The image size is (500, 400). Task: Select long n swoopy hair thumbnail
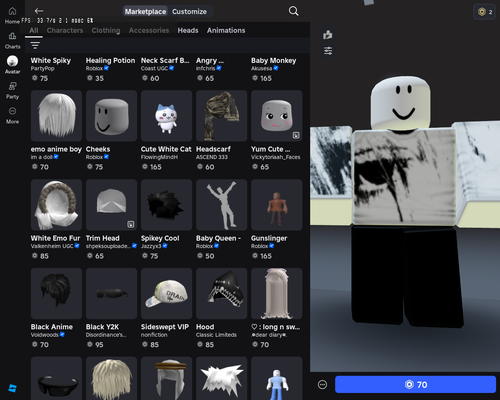click(277, 293)
